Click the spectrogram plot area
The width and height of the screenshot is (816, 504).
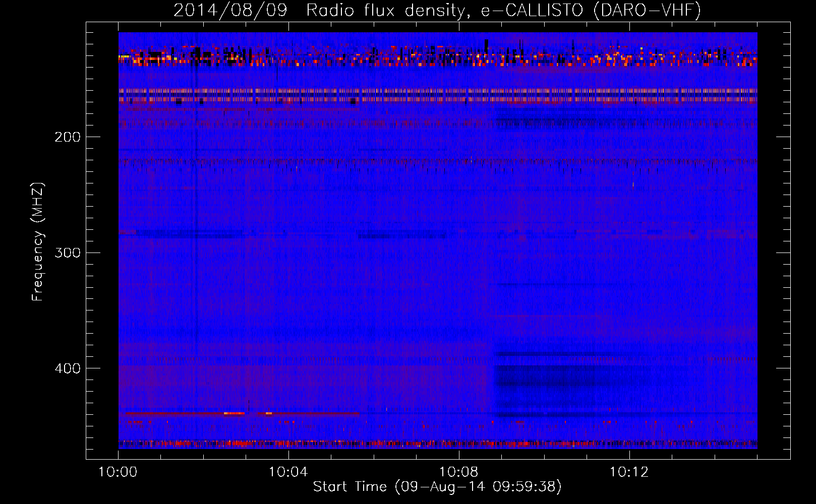(438, 240)
